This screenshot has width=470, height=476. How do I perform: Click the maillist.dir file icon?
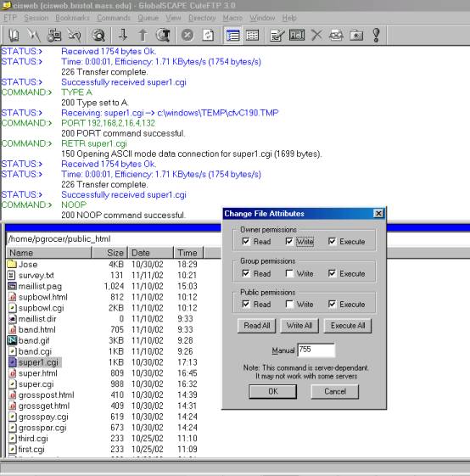click(12, 319)
